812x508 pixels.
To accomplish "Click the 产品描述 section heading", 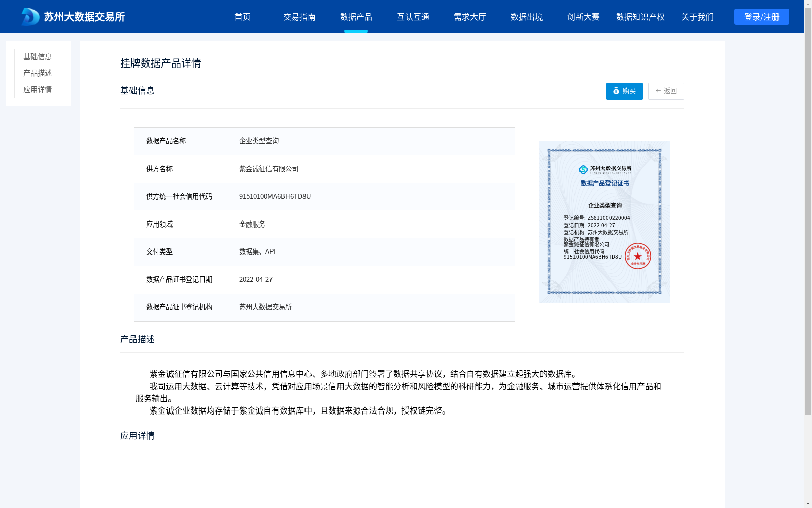I will click(138, 339).
